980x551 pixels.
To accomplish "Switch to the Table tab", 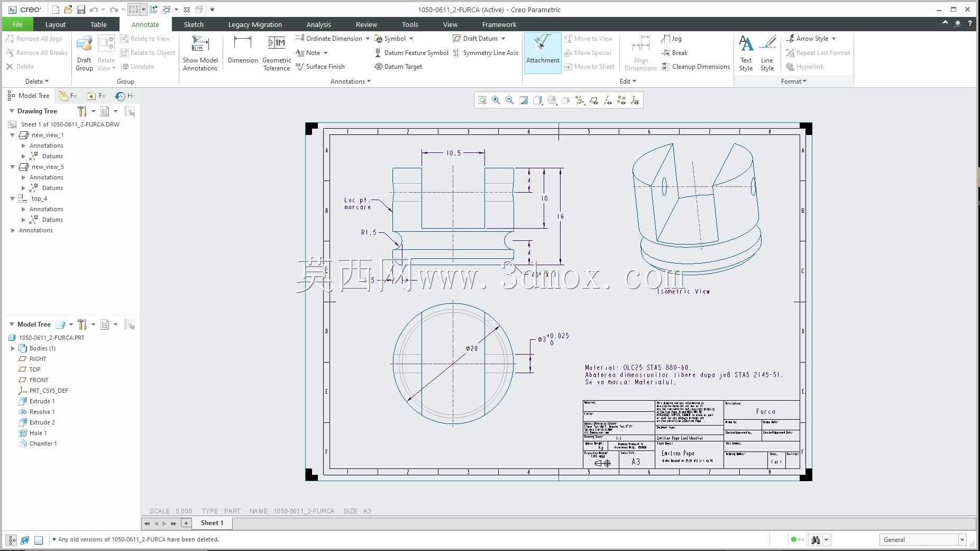I will pyautogui.click(x=98, y=24).
